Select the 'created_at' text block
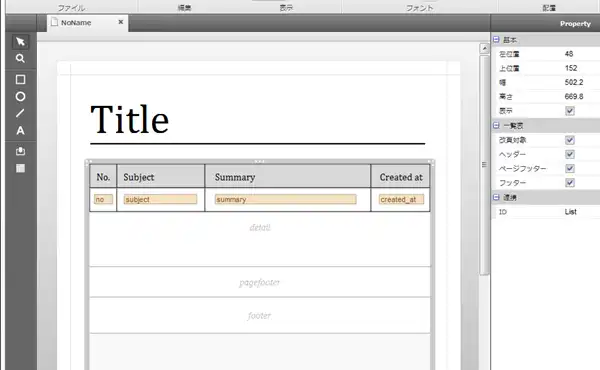 click(x=401, y=199)
